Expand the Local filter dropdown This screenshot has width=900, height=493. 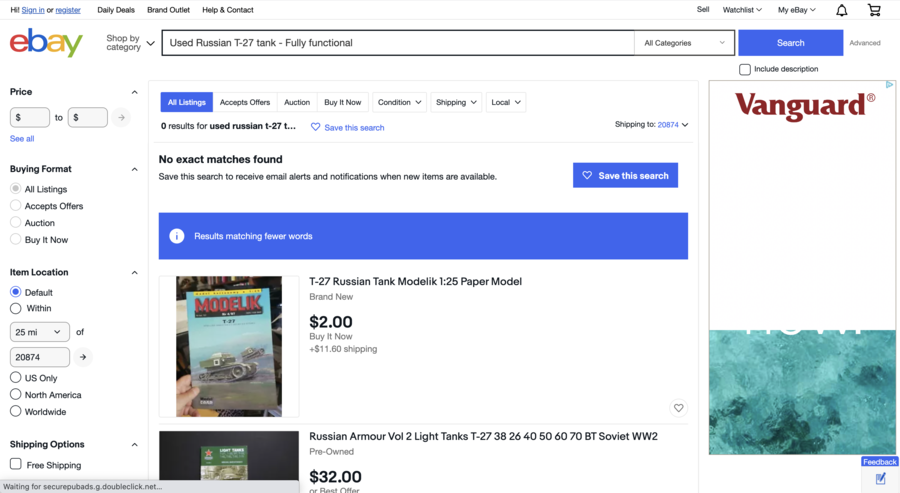[506, 102]
